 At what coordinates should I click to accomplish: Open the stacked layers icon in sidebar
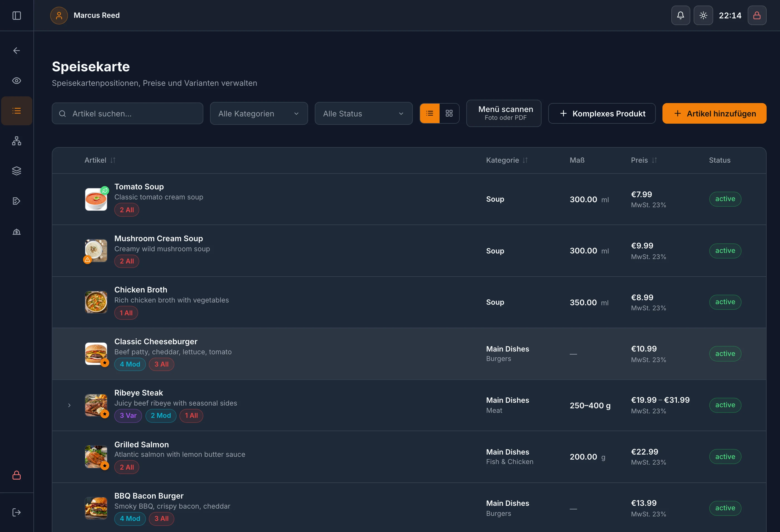[16, 171]
